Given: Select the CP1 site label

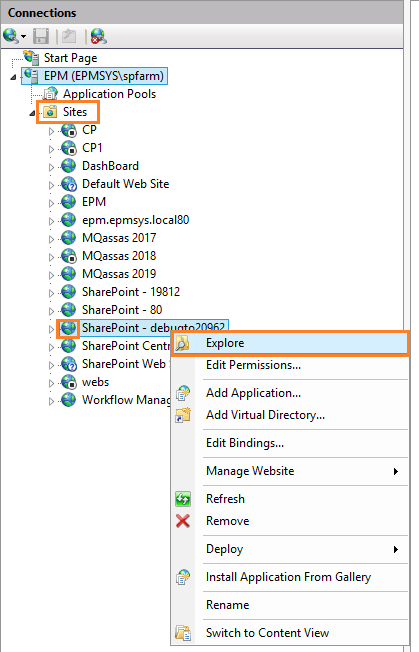Looking at the screenshot, I should click(x=92, y=148).
